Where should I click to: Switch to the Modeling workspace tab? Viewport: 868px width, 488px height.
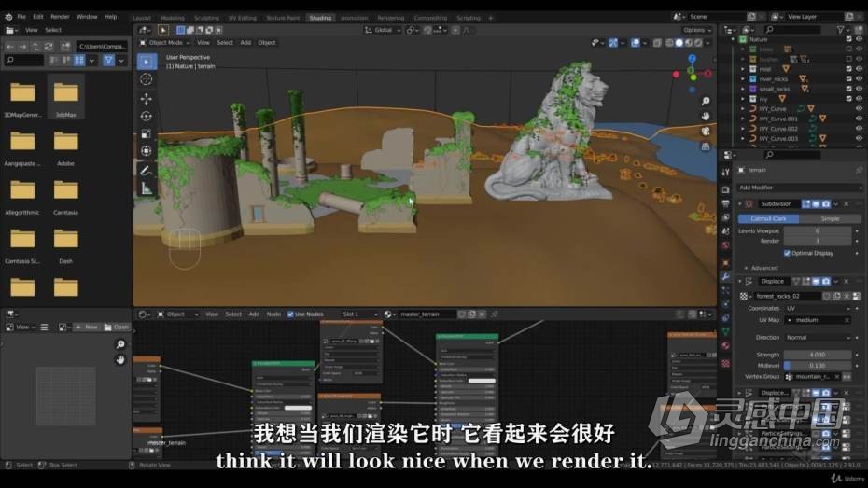pyautogui.click(x=172, y=19)
